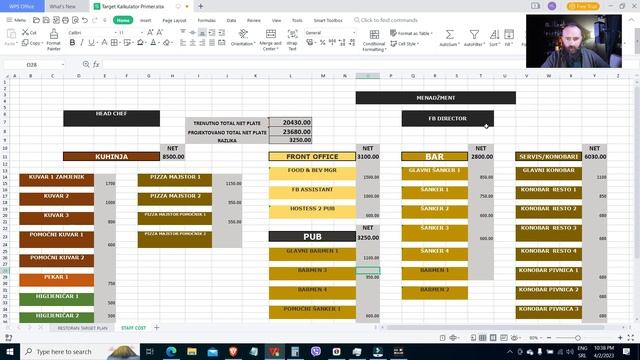
Task: Open File Explorer from the taskbar
Action: tap(192, 351)
